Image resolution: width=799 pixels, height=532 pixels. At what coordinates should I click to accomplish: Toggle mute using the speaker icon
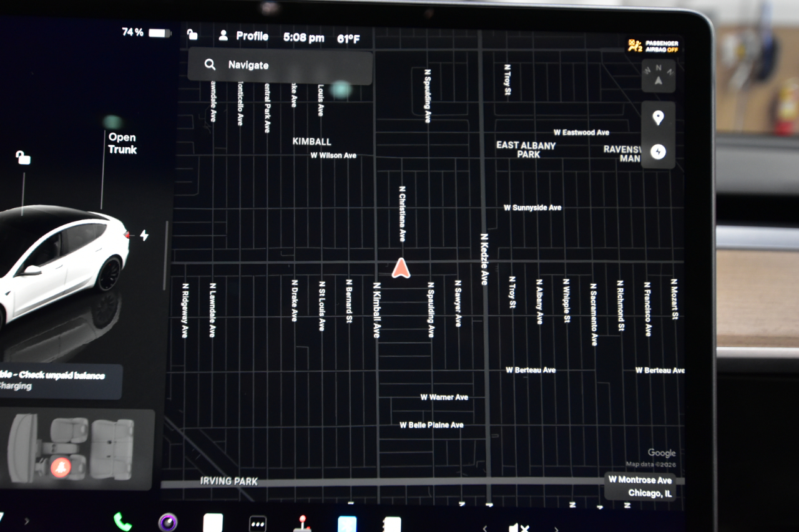coord(518,528)
